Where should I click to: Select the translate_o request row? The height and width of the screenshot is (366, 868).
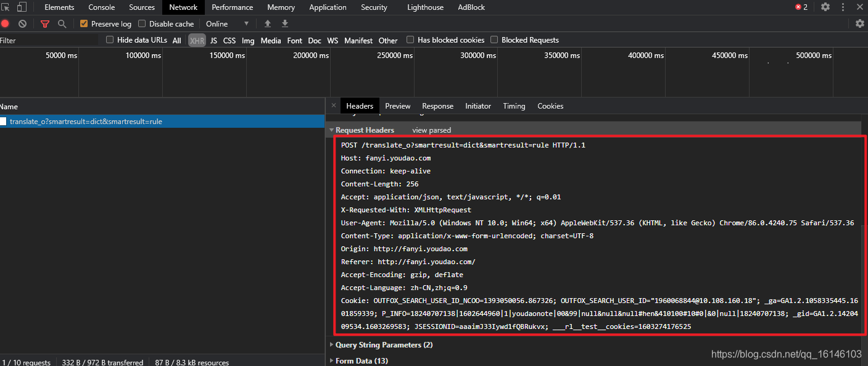pyautogui.click(x=162, y=122)
